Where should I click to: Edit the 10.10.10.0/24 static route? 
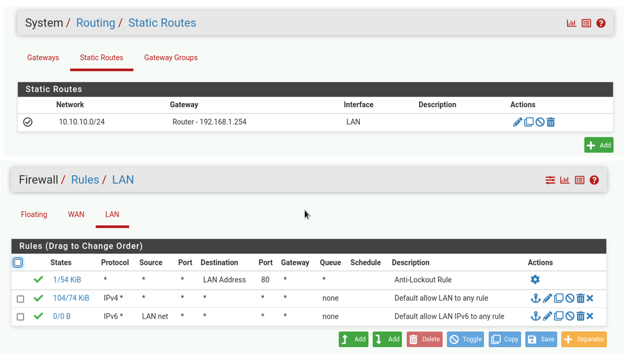[517, 123]
